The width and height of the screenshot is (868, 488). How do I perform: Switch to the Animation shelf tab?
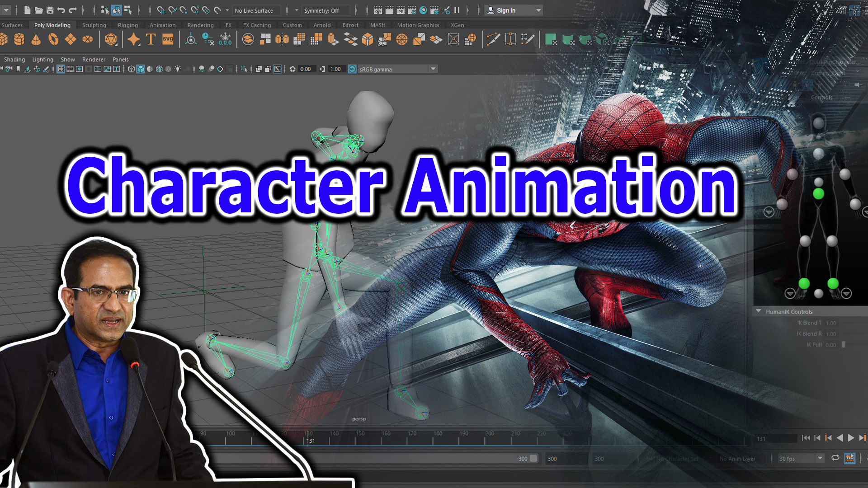162,25
